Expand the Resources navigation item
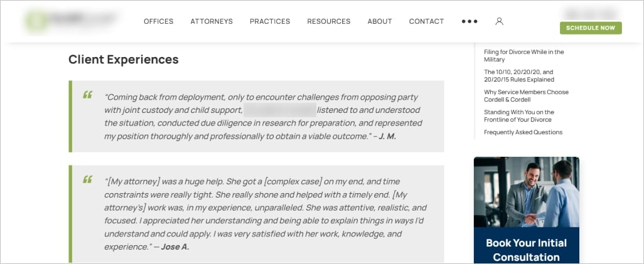Viewport: 644px width, 264px height. click(328, 21)
